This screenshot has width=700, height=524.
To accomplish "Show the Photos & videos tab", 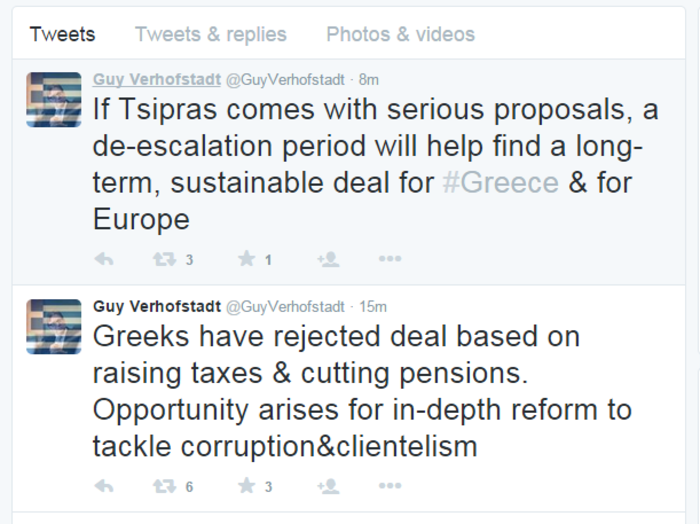I will pos(400,34).
